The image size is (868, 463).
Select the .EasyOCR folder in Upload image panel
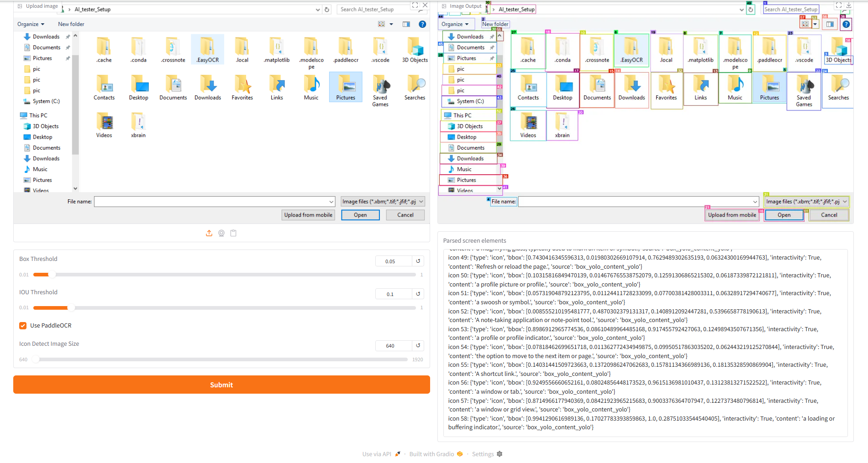pyautogui.click(x=208, y=50)
